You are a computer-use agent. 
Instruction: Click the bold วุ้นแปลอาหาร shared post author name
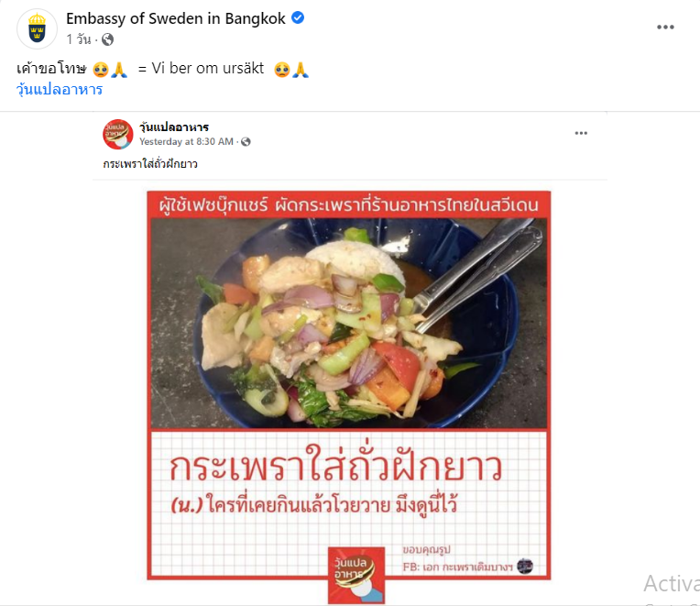(x=174, y=127)
